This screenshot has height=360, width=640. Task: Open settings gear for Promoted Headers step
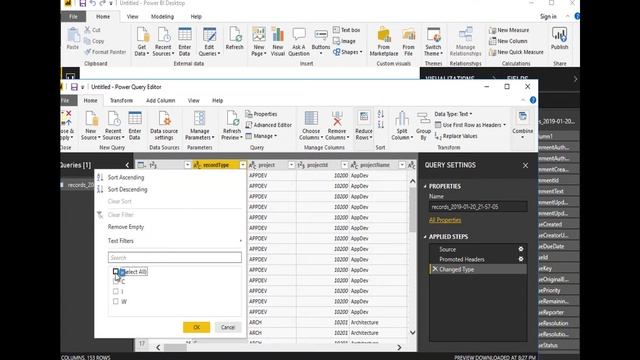[x=521, y=259]
